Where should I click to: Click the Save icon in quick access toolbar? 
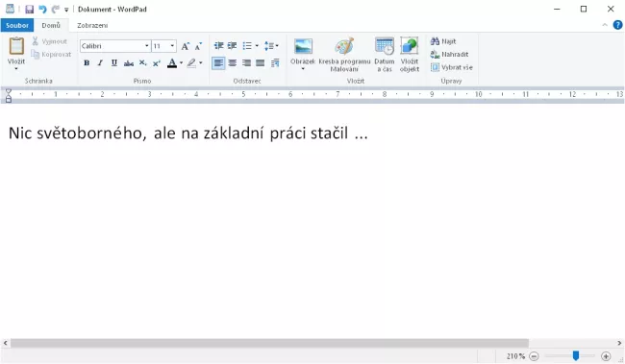click(x=29, y=10)
